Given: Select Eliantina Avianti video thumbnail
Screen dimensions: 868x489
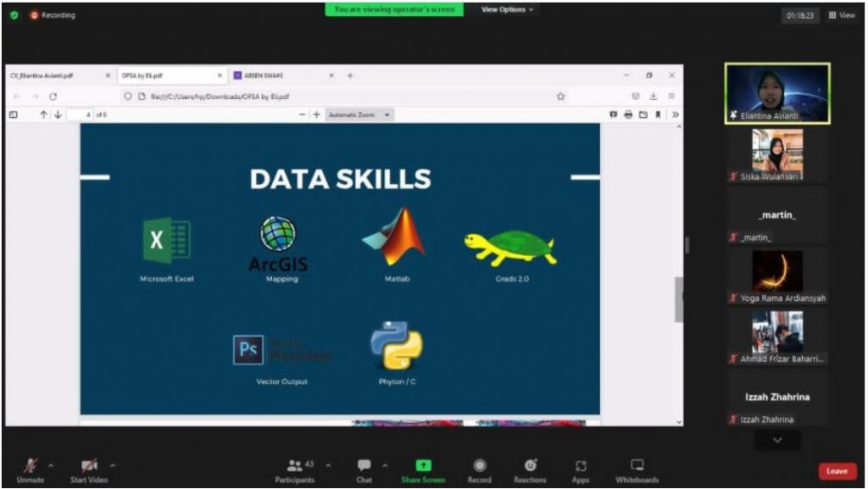Looking at the screenshot, I should pyautogui.click(x=777, y=93).
